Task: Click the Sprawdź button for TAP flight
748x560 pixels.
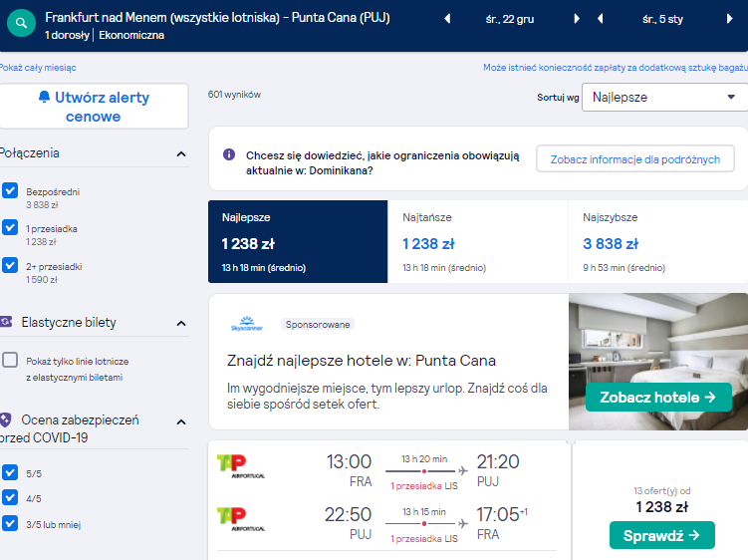Action: 661,535
